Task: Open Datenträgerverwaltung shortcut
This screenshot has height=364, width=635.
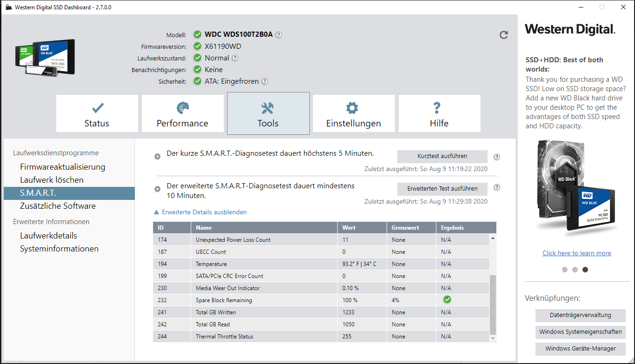Action: (x=580, y=315)
